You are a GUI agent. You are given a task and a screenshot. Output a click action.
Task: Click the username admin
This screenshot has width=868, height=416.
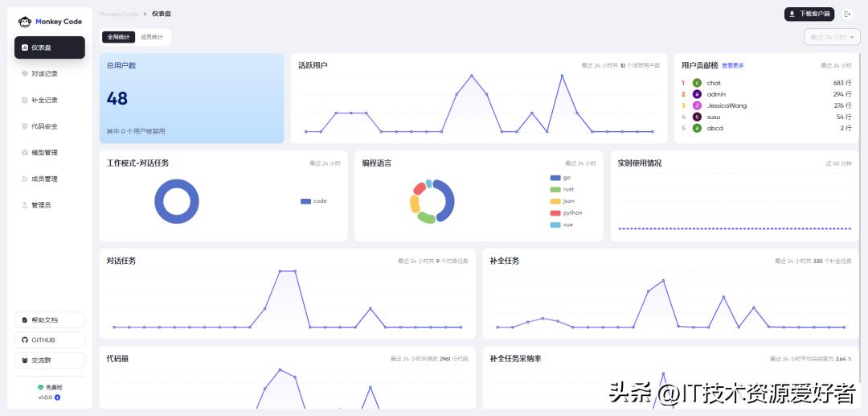(716, 94)
